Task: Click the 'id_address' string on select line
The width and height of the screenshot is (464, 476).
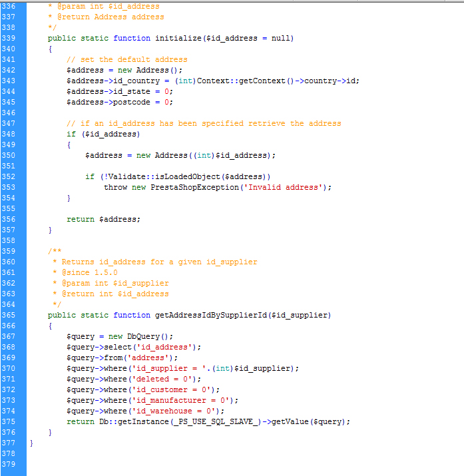Action: pos(164,347)
